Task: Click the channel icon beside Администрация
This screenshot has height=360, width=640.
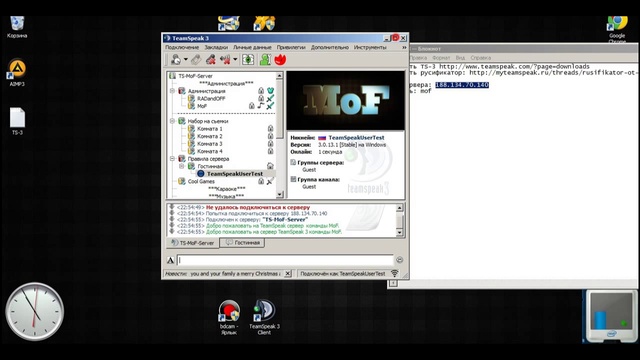Action: point(182,91)
